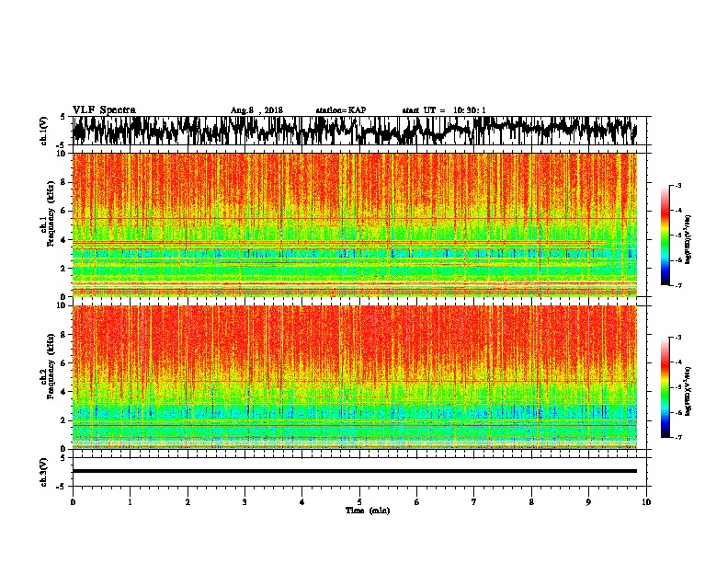Click the thick black ch.3 voltage line
Screen dimensions: 728x563
[355, 471]
